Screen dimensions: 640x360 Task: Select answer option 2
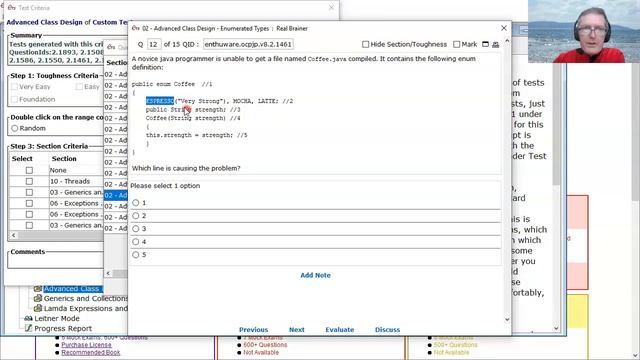pos(136,216)
